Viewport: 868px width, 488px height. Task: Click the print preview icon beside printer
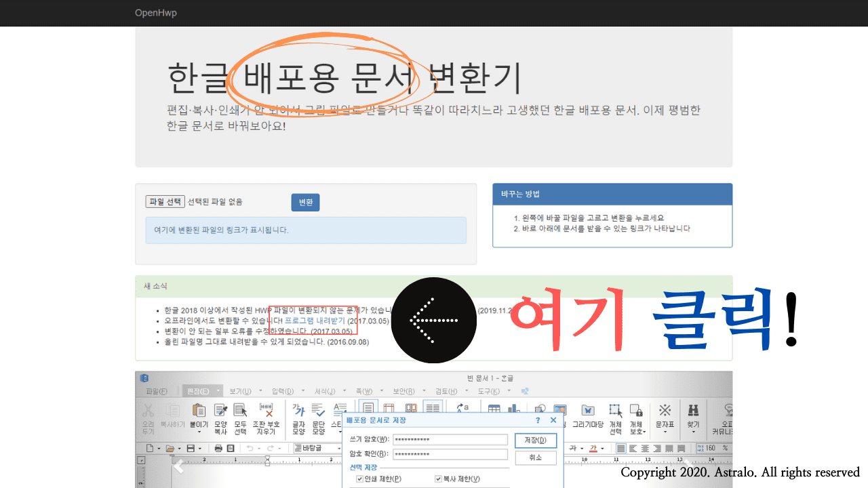[231, 448]
